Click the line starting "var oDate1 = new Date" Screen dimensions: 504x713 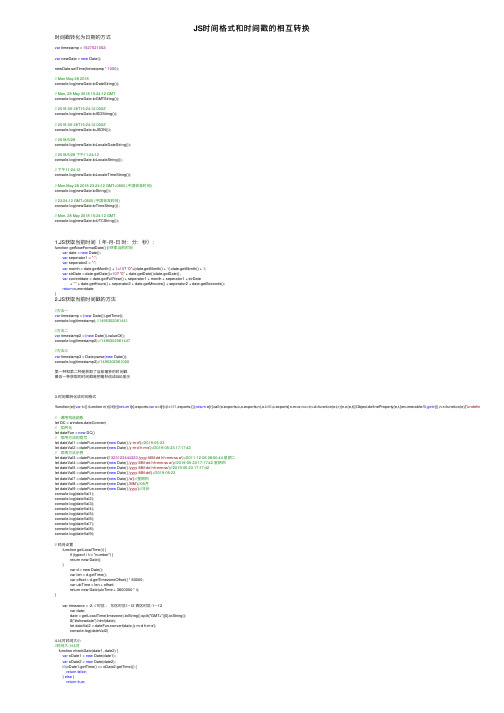(89, 656)
